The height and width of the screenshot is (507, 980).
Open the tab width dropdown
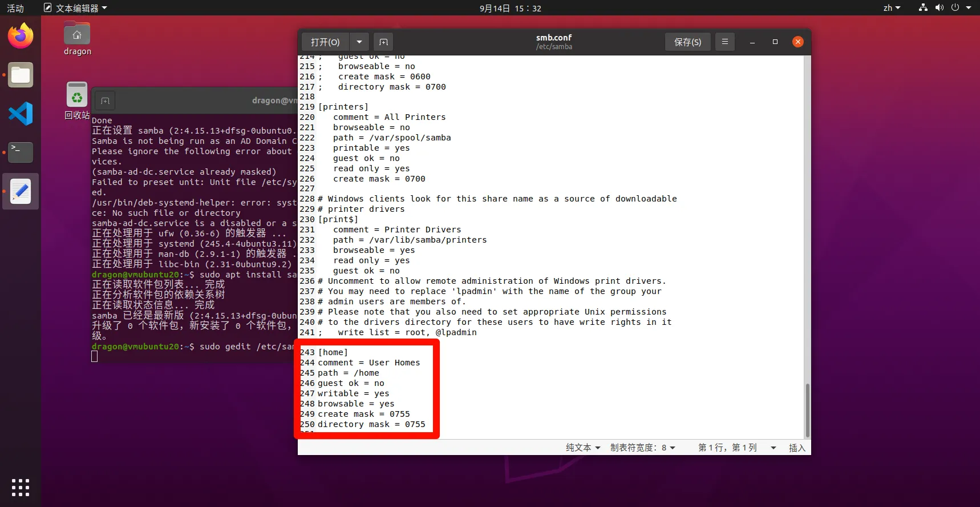pyautogui.click(x=642, y=448)
